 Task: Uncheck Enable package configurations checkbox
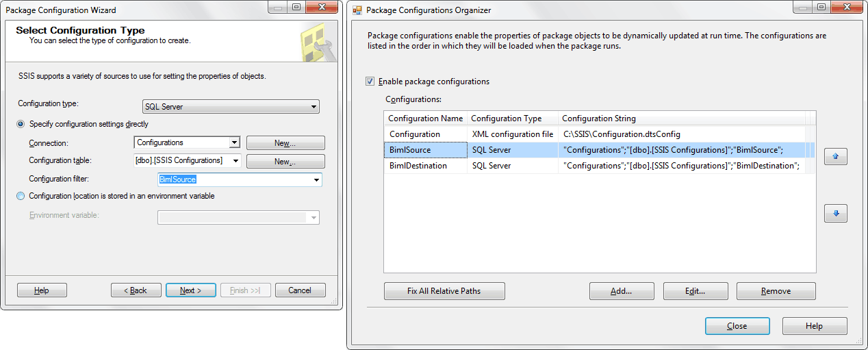[x=370, y=82]
